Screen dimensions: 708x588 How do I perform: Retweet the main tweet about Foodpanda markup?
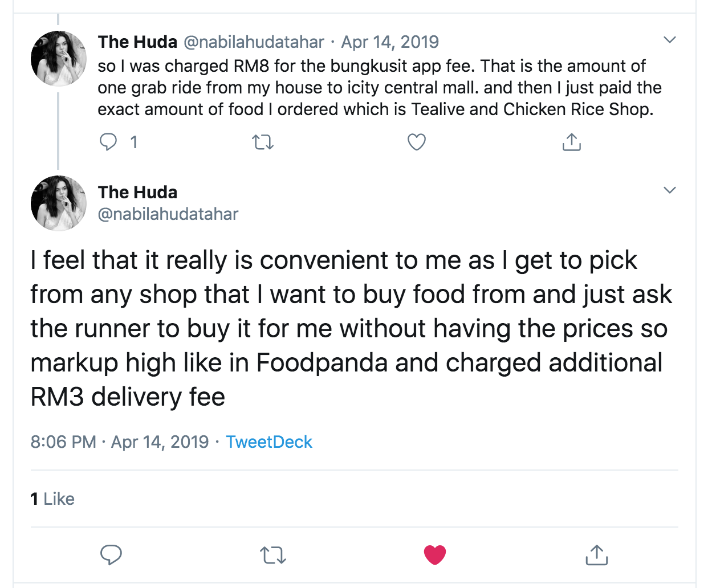273,554
